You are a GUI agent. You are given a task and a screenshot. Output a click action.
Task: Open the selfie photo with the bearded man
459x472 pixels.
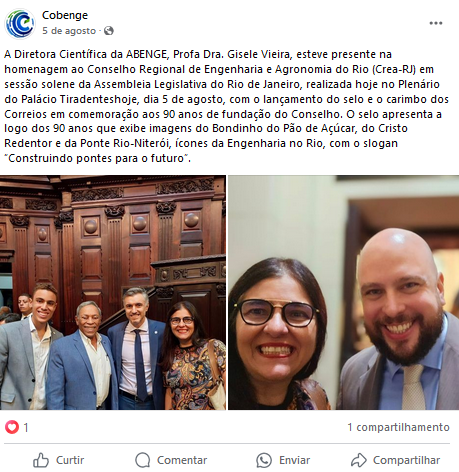(x=344, y=292)
